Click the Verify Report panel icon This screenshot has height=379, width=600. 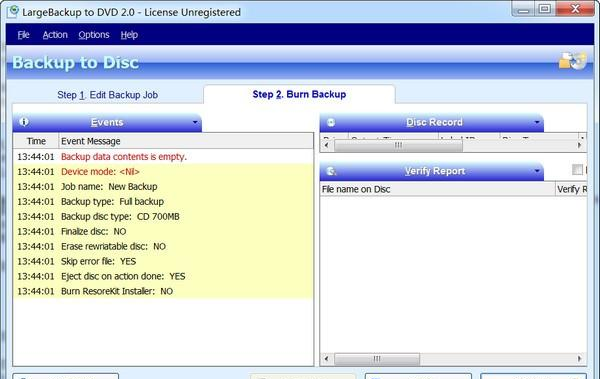coord(331,171)
